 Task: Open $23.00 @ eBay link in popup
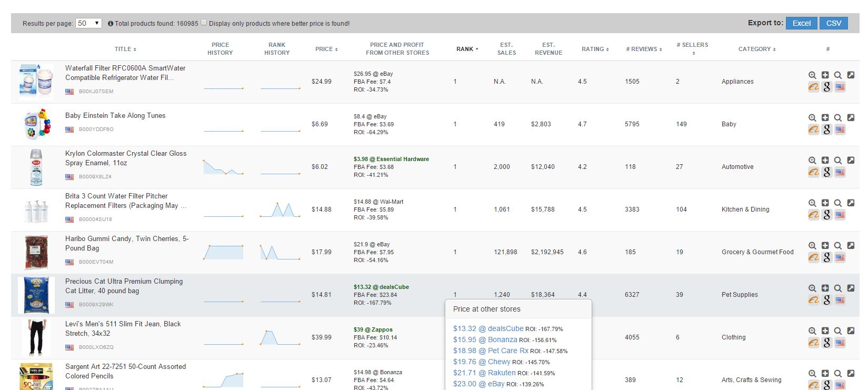pyautogui.click(x=478, y=384)
